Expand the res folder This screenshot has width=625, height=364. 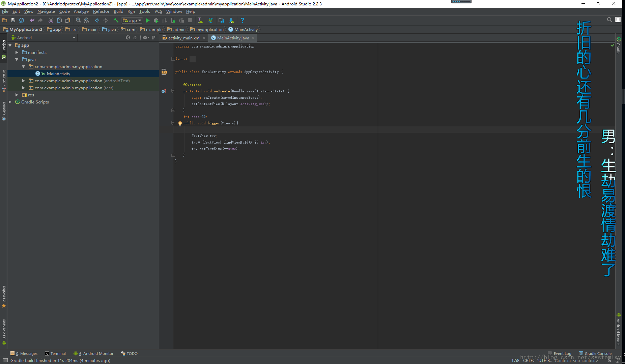17,95
